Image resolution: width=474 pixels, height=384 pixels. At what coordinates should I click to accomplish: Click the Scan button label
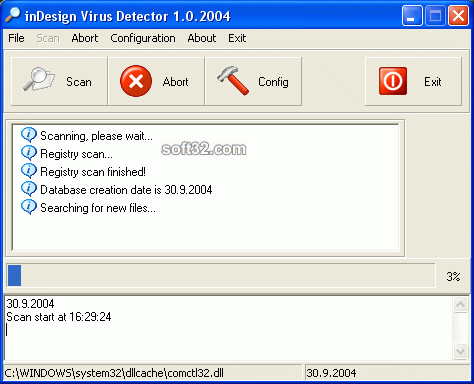coord(79,82)
